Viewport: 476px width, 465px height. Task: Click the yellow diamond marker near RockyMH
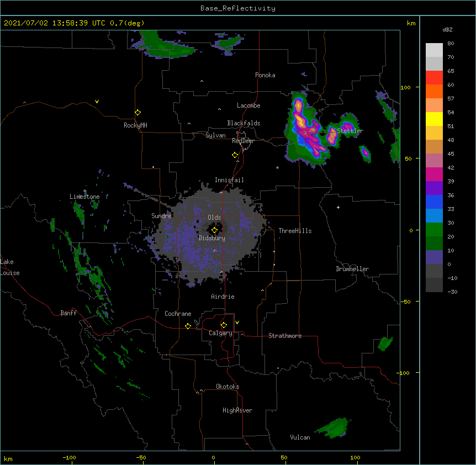137,113
